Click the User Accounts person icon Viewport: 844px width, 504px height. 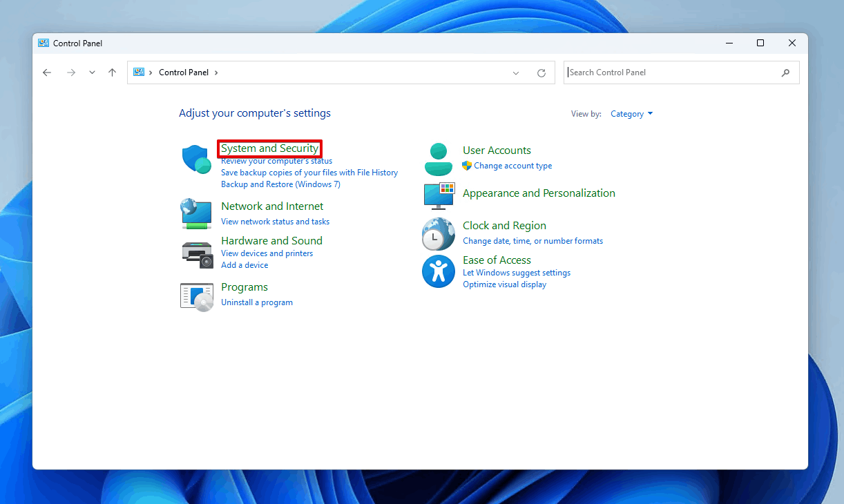pos(438,159)
